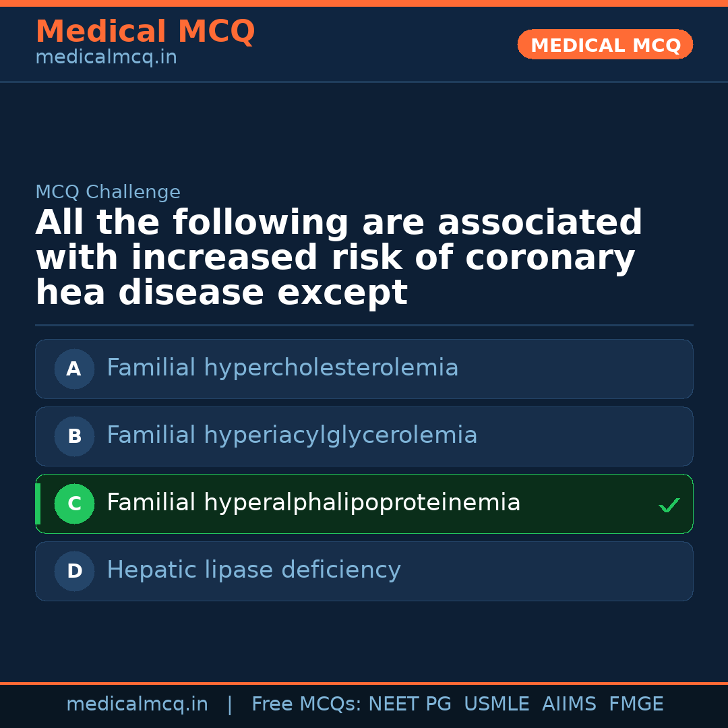
Task: Select the Familial hyperalphalipoproteinemia answer
Action: click(313, 503)
